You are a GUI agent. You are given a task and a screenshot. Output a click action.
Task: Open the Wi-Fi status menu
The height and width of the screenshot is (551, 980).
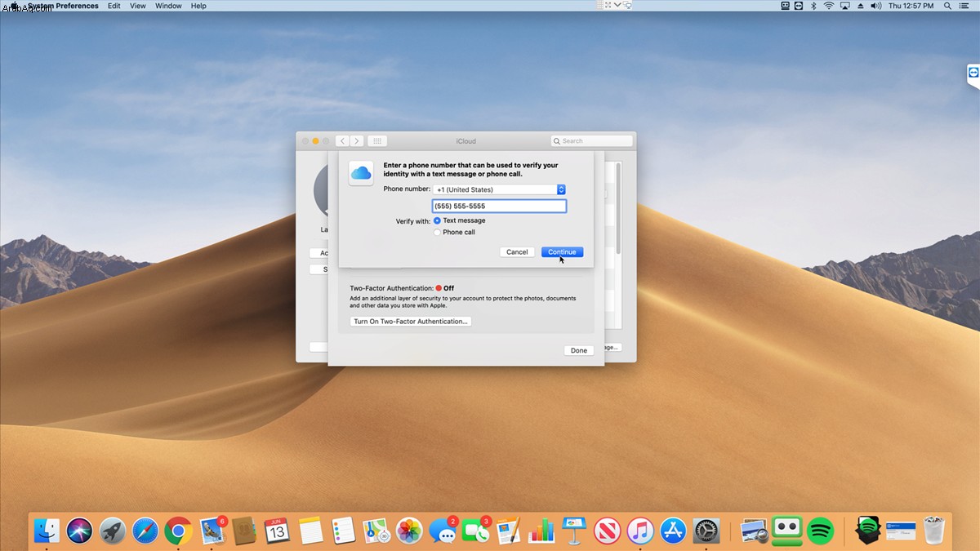(829, 6)
